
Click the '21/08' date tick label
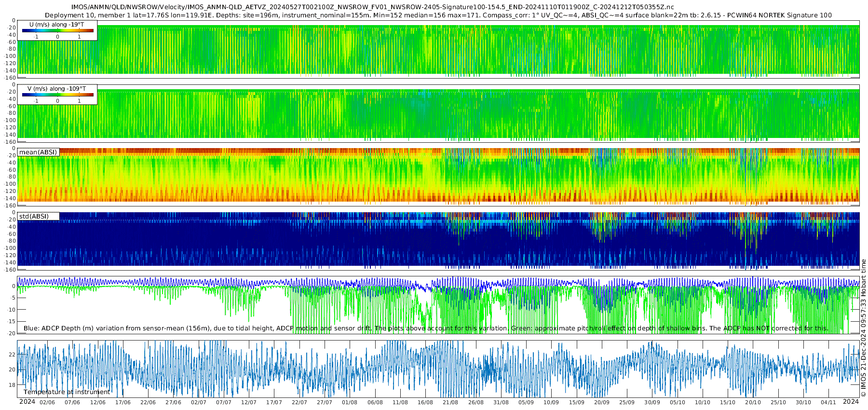pos(450,402)
